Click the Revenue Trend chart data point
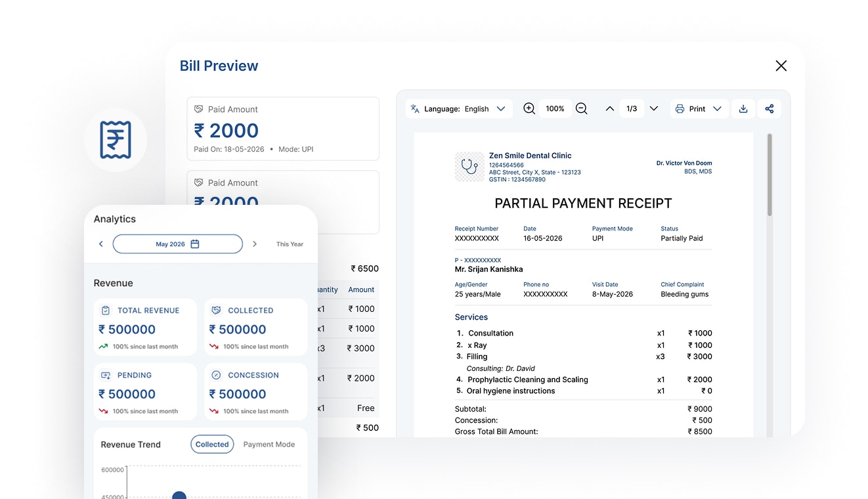The width and height of the screenshot is (868, 499). tap(179, 496)
